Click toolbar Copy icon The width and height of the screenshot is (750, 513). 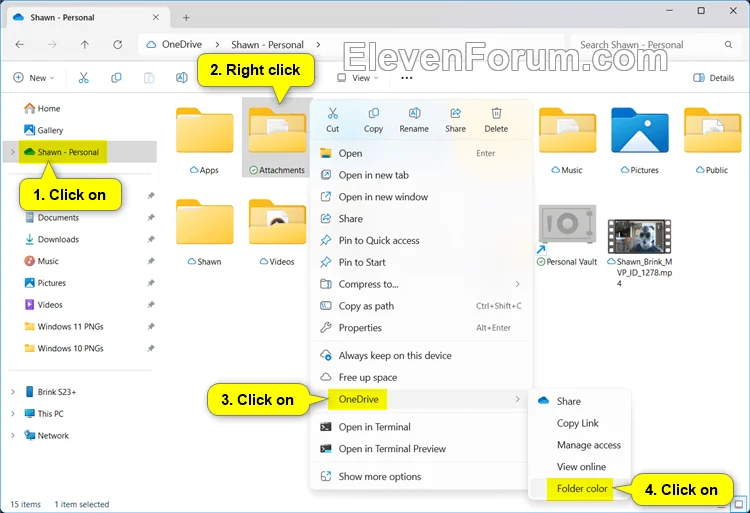point(116,77)
